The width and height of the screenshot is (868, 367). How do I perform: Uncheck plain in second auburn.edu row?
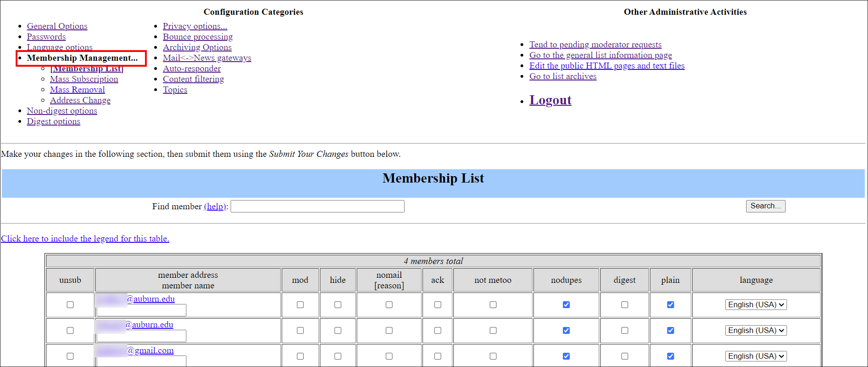click(x=671, y=331)
